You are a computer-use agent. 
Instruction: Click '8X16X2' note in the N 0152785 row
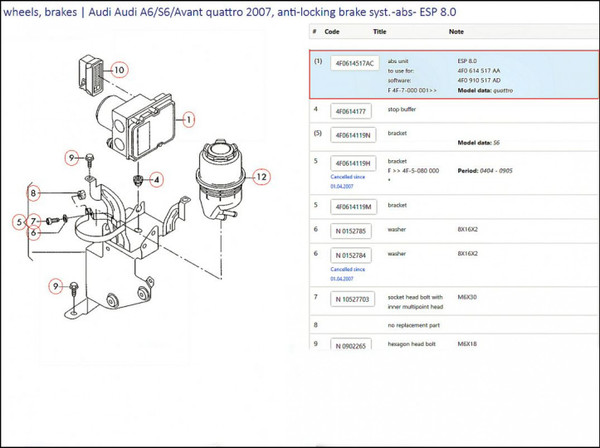point(468,230)
